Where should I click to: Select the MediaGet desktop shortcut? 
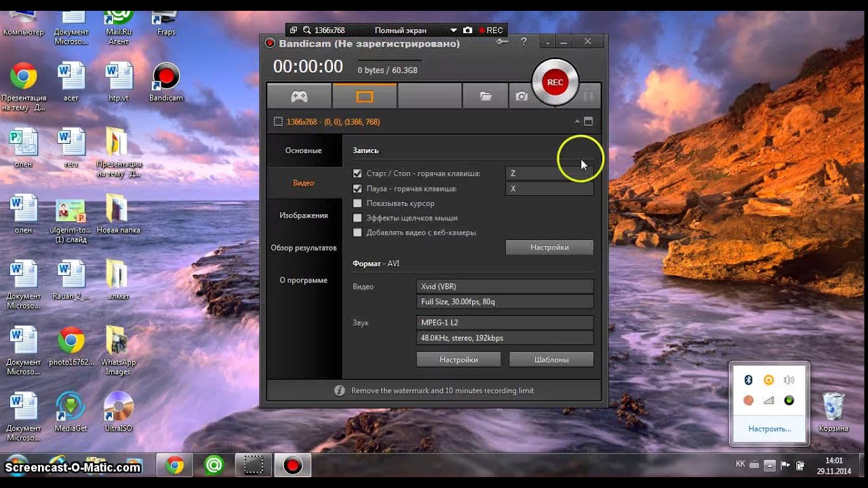click(x=71, y=411)
